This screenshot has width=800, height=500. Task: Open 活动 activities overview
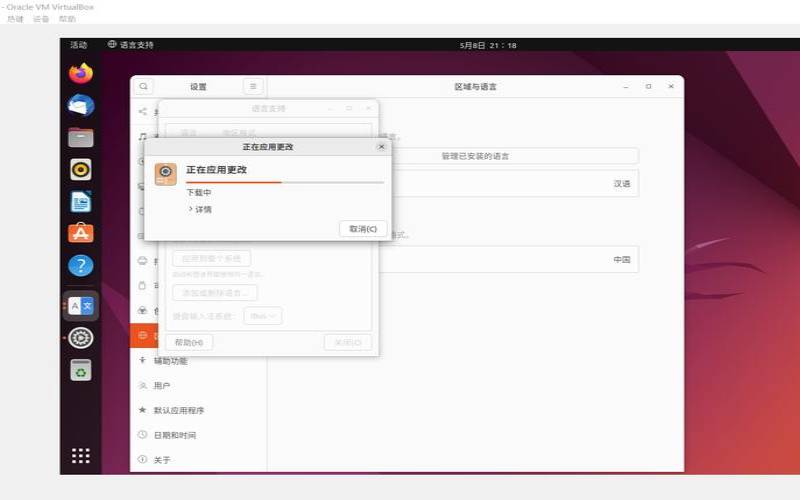click(x=79, y=45)
